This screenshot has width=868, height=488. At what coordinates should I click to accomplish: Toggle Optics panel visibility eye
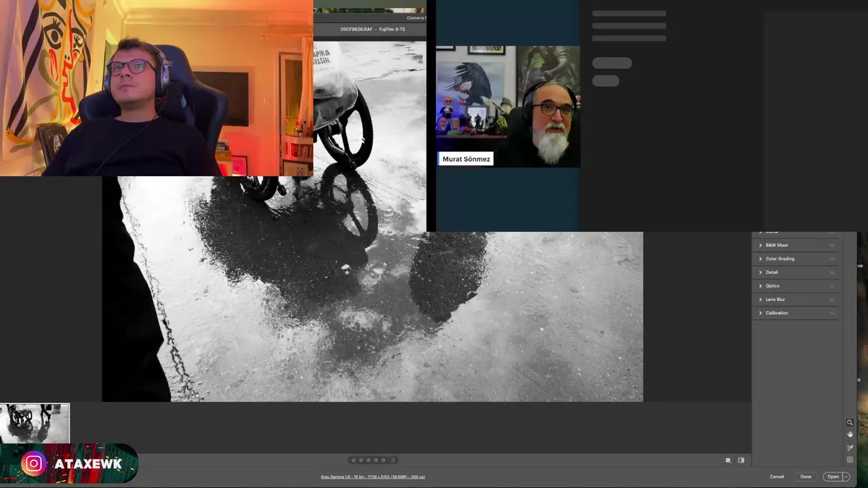pyautogui.click(x=832, y=286)
